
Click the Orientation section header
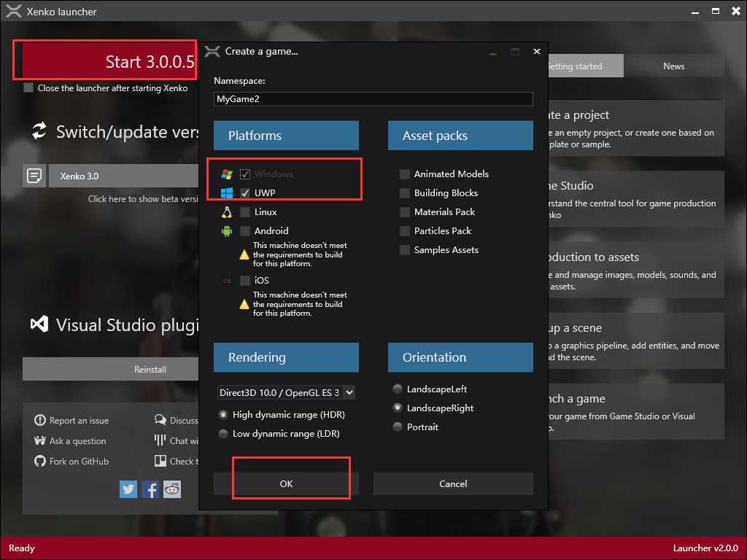tap(461, 357)
